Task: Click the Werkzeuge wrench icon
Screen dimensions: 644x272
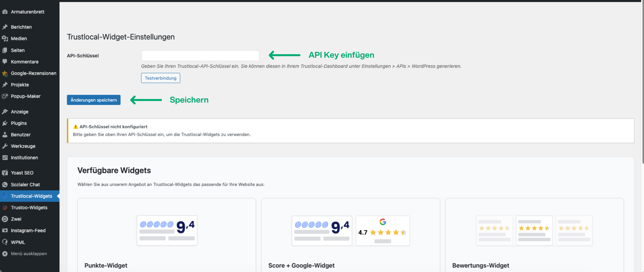Action: click(5, 146)
